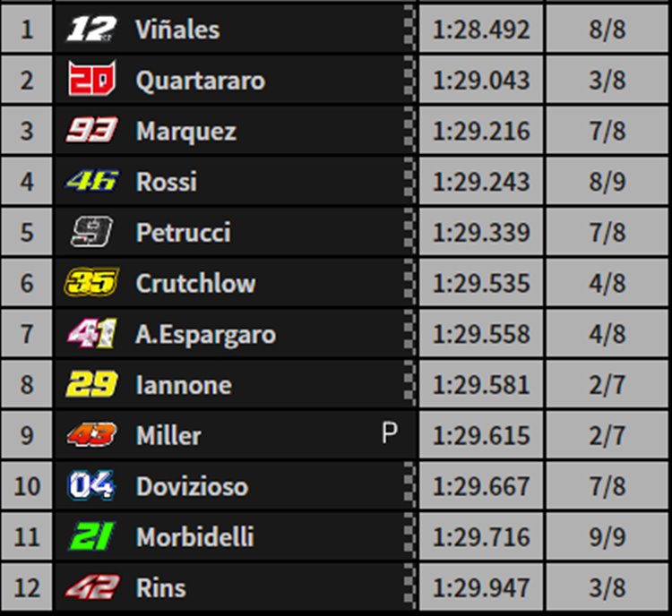Click Rins' number 42 logo
672x616 pixels.
tap(91, 586)
